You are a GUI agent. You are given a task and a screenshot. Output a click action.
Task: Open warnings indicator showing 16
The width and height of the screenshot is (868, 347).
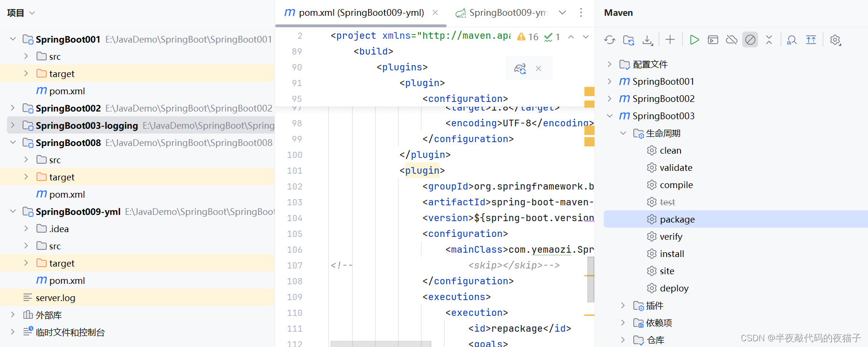point(528,37)
